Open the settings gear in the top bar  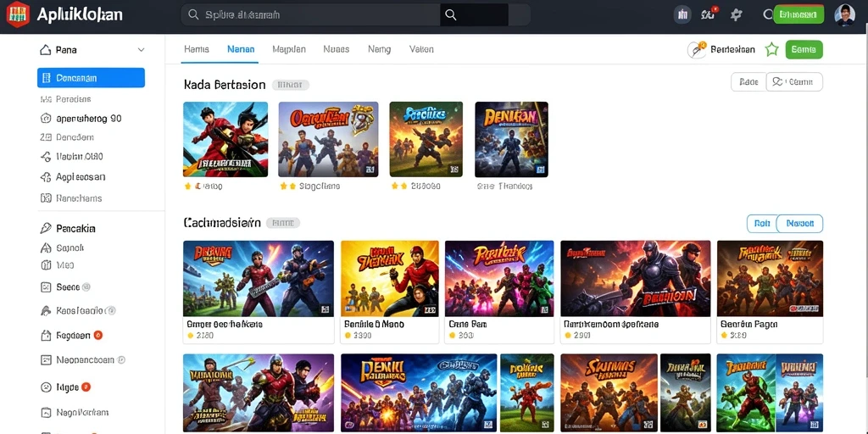pos(736,15)
